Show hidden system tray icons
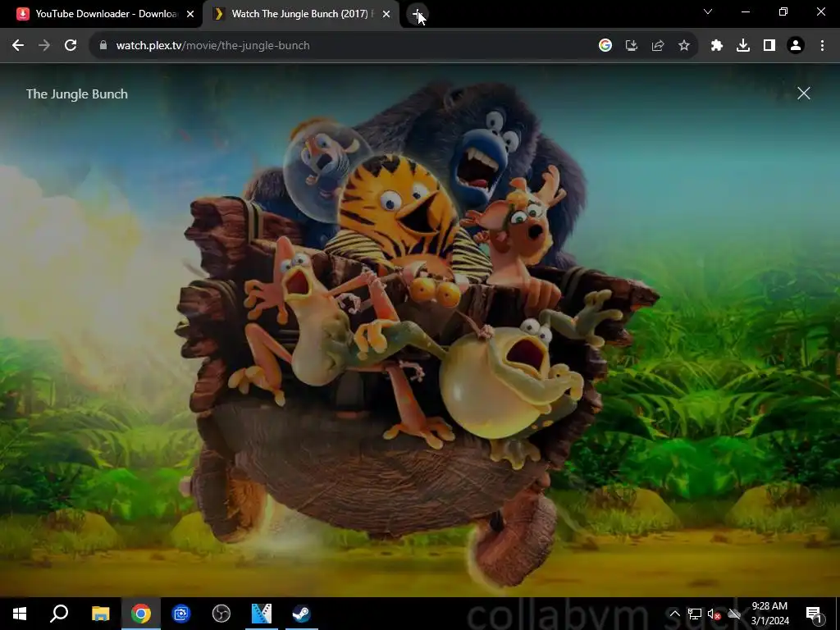This screenshot has height=630, width=840. pos(674,614)
